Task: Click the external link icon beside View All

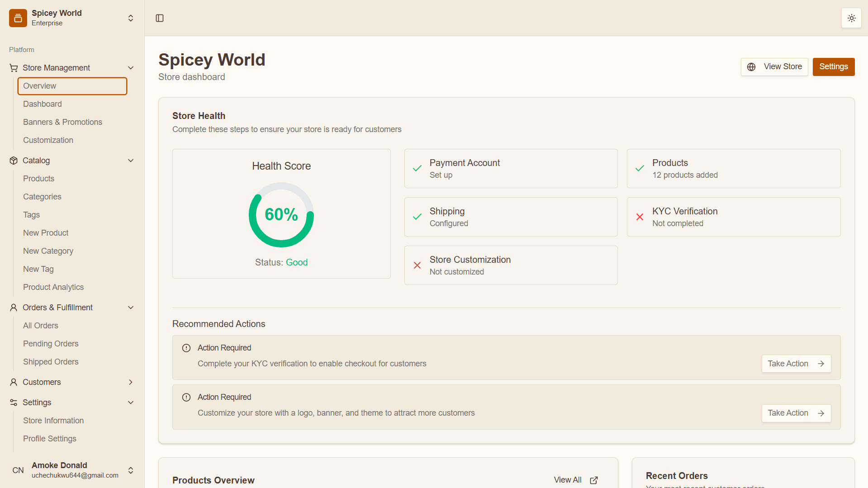Action: click(x=594, y=480)
